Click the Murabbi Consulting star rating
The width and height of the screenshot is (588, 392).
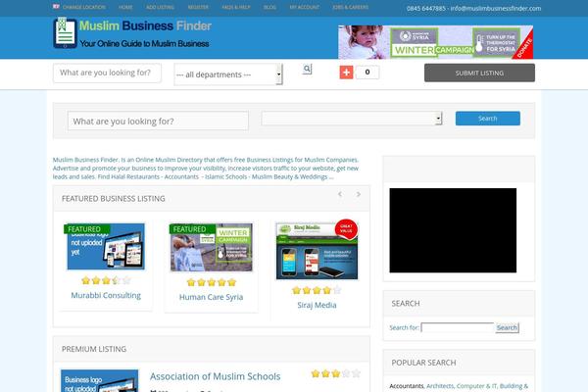coord(106,280)
